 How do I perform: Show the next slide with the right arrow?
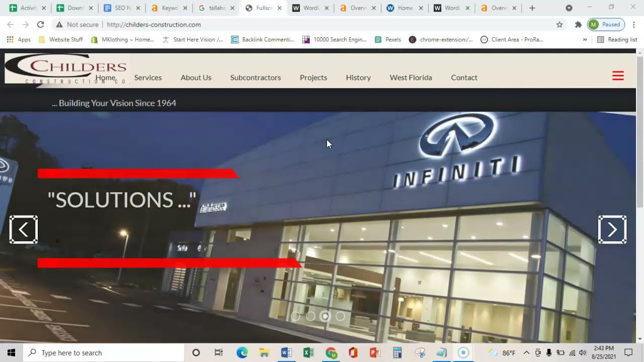[612, 230]
